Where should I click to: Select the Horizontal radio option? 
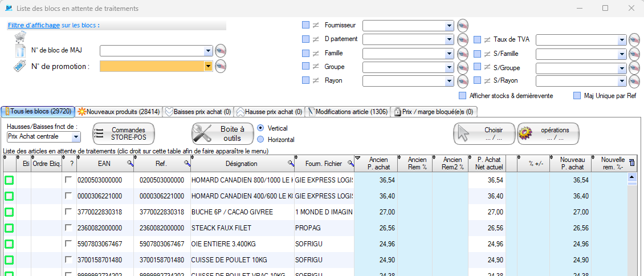coord(260,139)
